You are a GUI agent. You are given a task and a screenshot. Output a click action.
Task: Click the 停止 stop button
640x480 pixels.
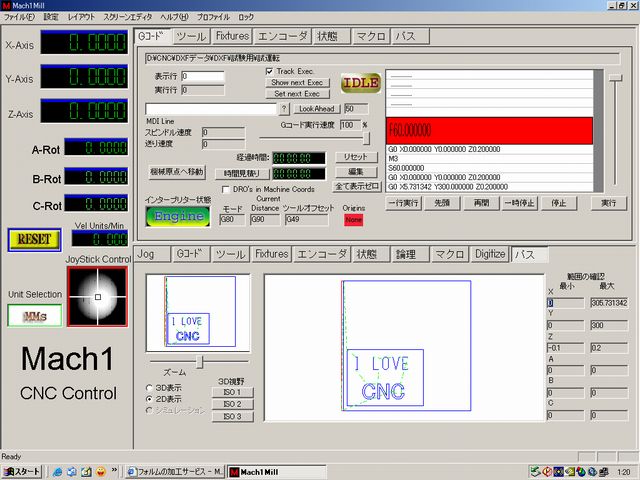pyautogui.click(x=559, y=203)
